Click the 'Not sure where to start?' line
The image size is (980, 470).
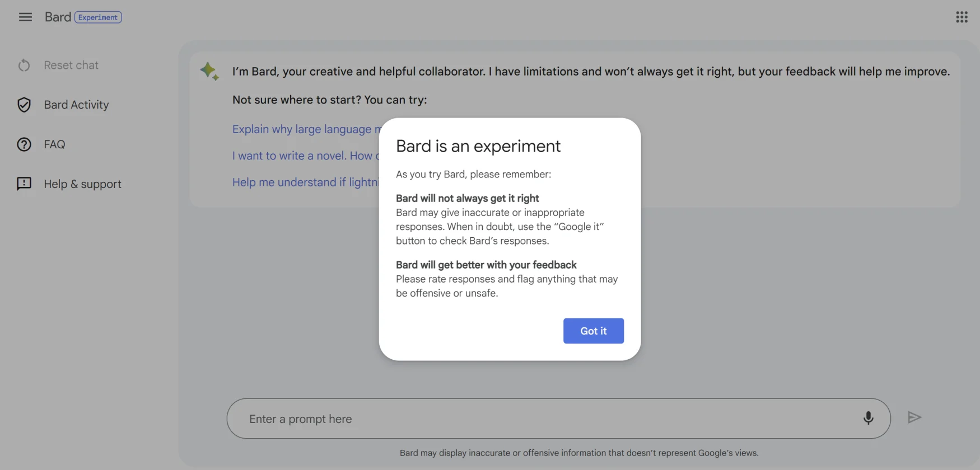tap(329, 100)
